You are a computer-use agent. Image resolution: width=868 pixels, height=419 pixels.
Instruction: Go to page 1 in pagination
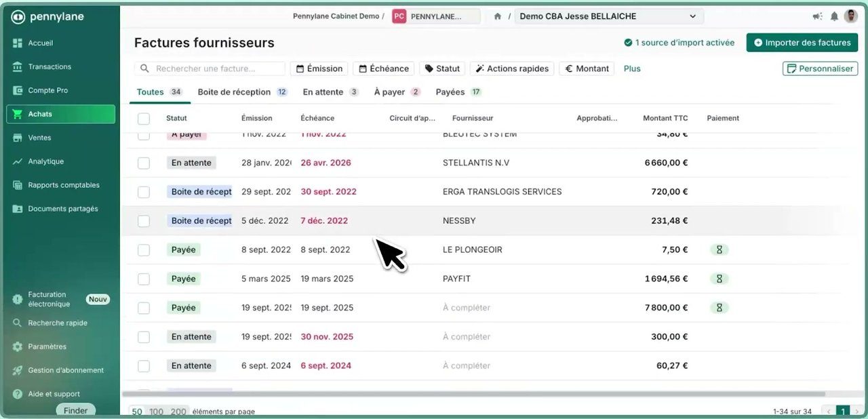pyautogui.click(x=843, y=412)
